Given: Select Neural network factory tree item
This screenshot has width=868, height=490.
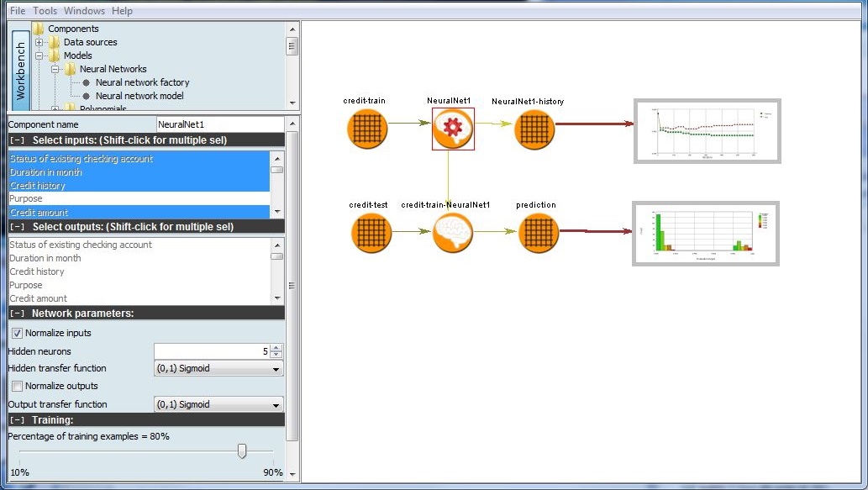Looking at the screenshot, I should click(x=142, y=82).
